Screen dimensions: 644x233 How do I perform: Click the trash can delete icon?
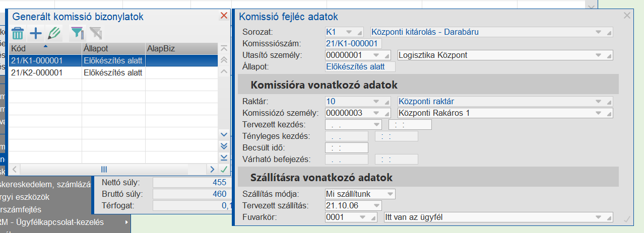(18, 34)
